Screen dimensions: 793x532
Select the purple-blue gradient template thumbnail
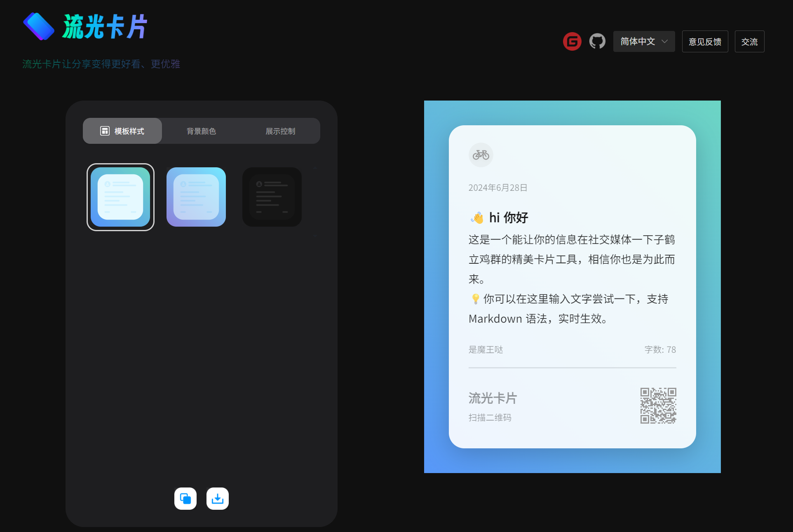[x=196, y=197]
